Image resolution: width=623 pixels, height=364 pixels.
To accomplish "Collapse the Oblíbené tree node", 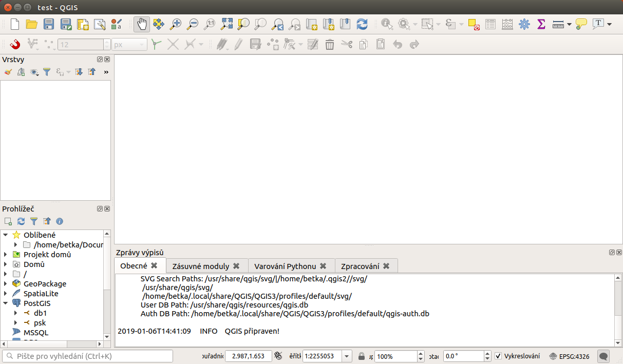I will (x=6, y=235).
